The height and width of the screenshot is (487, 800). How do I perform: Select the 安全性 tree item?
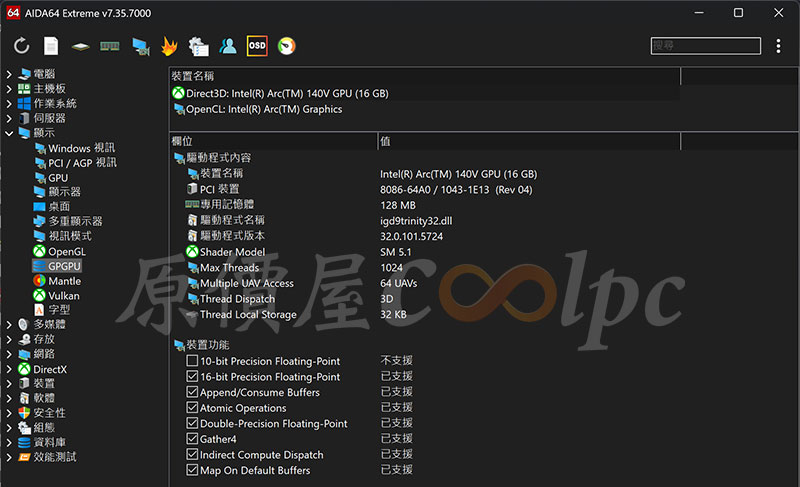42,413
